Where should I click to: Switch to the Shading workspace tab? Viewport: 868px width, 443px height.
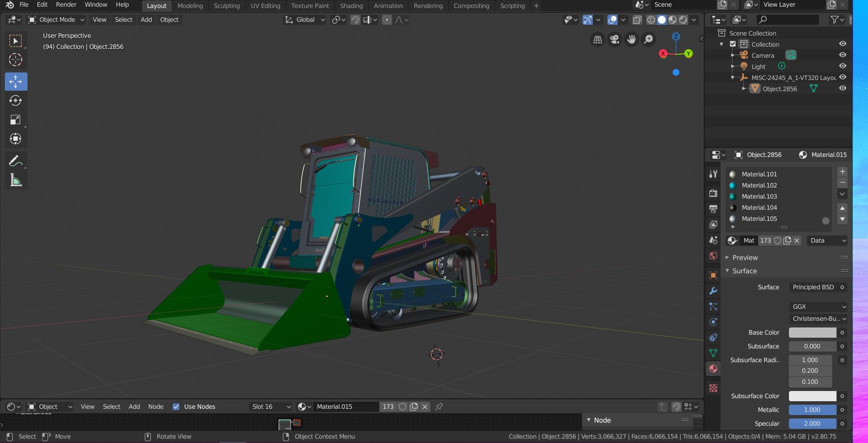tap(351, 6)
